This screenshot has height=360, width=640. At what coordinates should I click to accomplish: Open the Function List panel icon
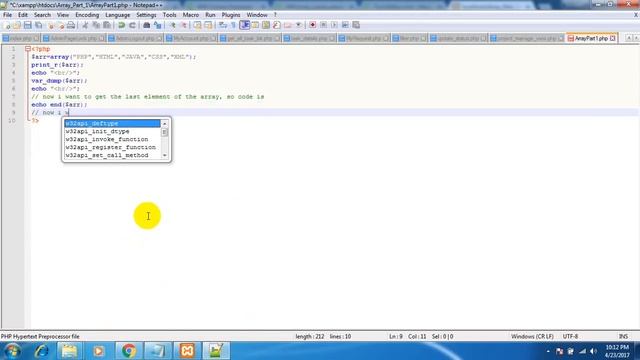point(277,25)
